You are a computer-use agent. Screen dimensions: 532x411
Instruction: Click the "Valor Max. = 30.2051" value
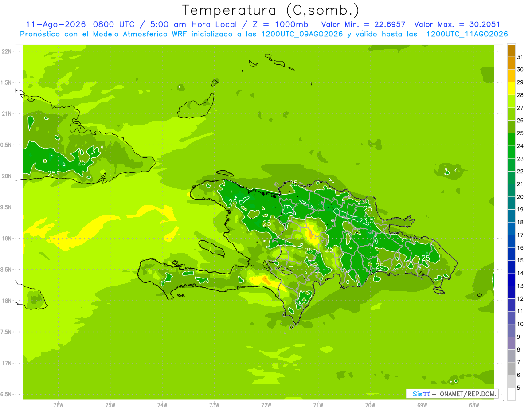point(457,24)
